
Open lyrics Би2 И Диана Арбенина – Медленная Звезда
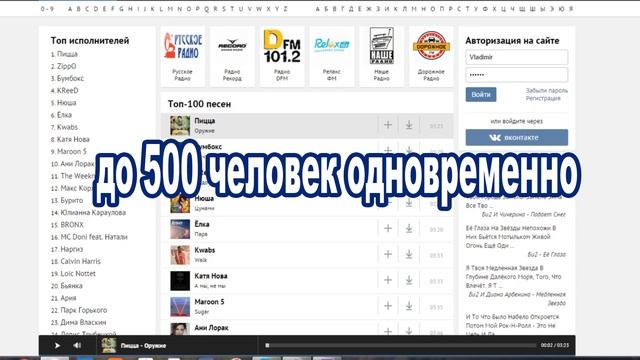tap(517, 299)
